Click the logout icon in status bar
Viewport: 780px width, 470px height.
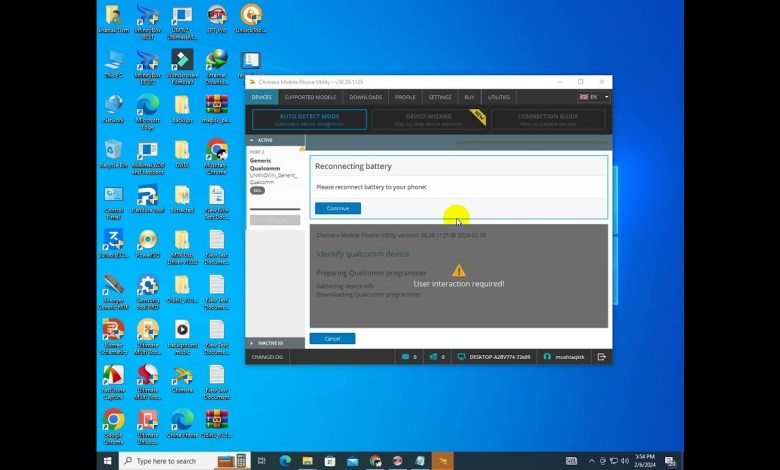(x=601, y=356)
